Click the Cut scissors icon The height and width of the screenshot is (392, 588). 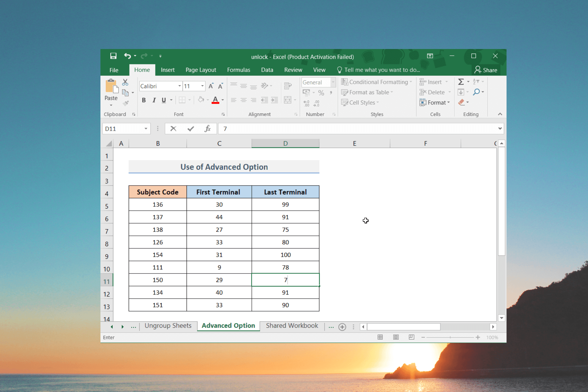[125, 82]
